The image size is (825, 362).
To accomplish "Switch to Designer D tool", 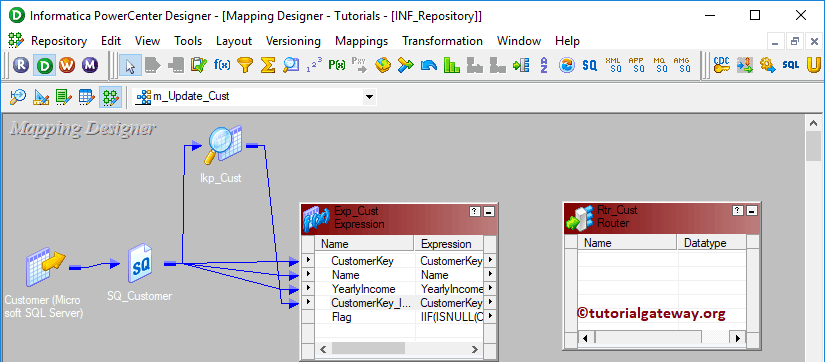I will tap(44, 65).
